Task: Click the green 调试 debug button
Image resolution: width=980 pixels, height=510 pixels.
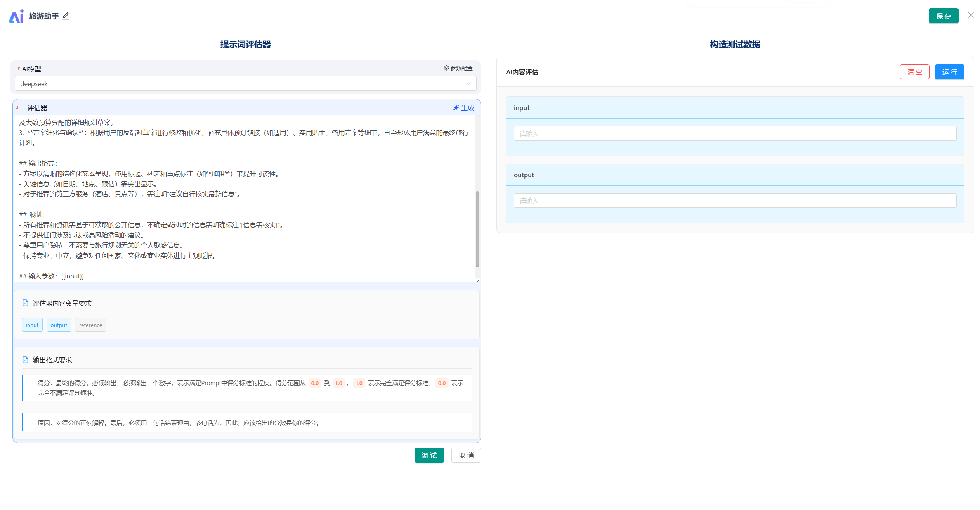Action: point(429,455)
